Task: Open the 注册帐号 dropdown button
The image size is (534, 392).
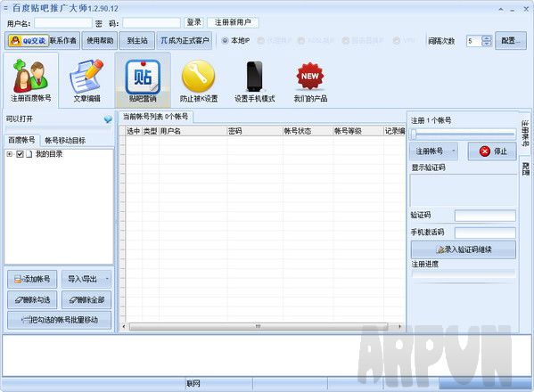Action: click(x=433, y=151)
